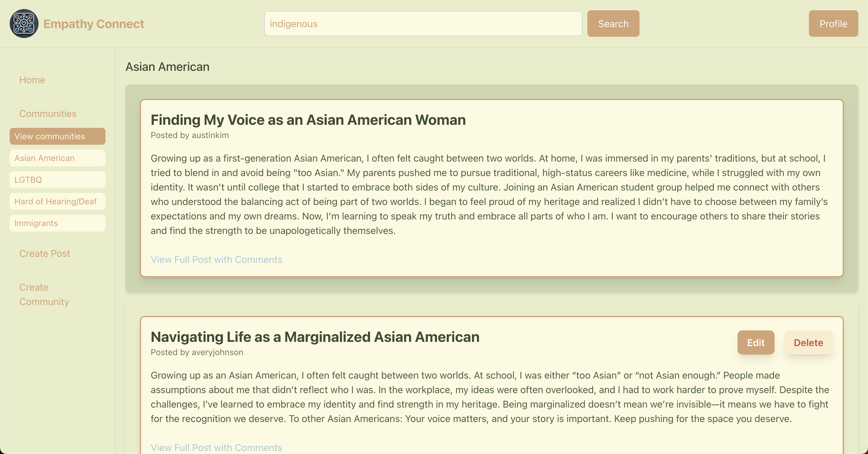Click 'Navigating Life as a Marginalized Asian American' title
Screen dimensions: 868x454
pyautogui.click(x=315, y=337)
